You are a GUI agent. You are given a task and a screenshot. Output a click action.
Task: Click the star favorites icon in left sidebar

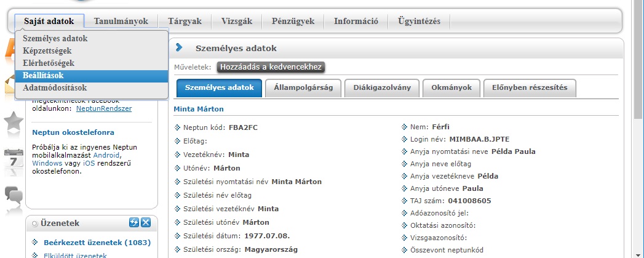[13, 123]
